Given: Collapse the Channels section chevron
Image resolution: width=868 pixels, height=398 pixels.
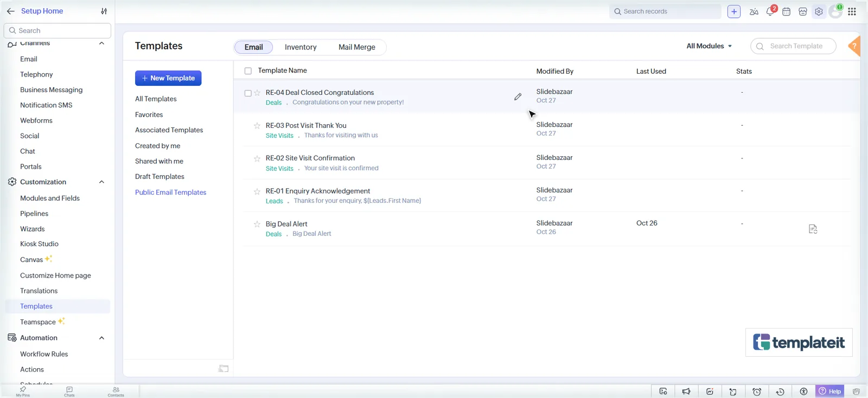Looking at the screenshot, I should click(101, 43).
